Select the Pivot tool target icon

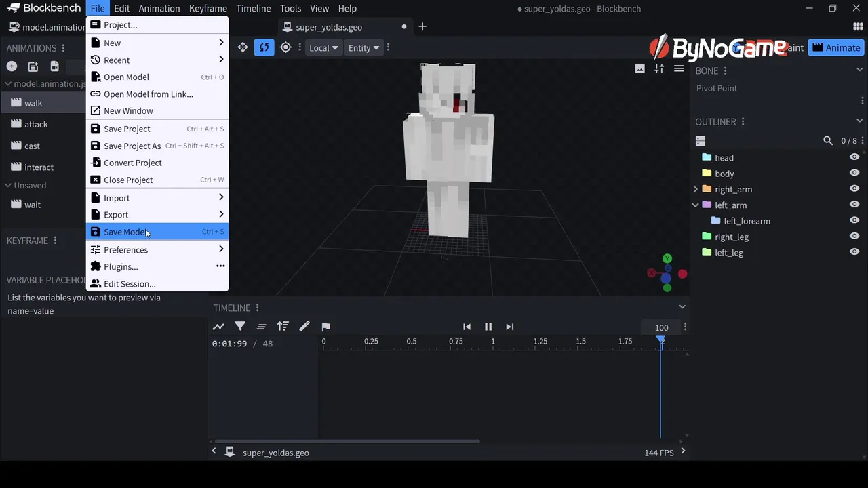[x=285, y=47]
